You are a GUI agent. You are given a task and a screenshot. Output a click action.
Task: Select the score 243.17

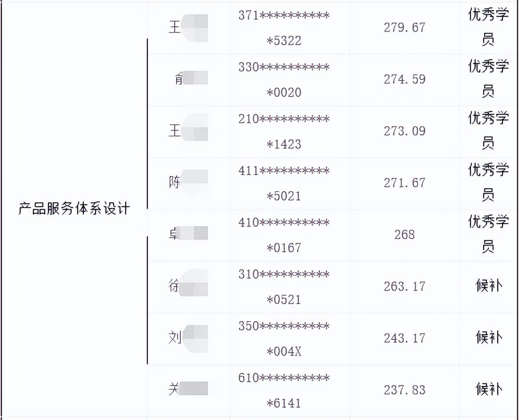[x=404, y=339]
